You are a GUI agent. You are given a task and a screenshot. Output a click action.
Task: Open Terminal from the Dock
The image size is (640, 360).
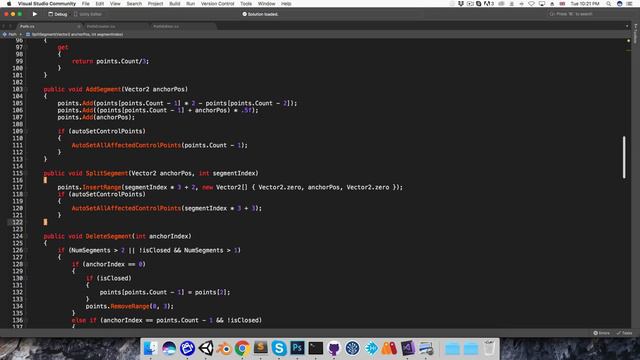316,348
